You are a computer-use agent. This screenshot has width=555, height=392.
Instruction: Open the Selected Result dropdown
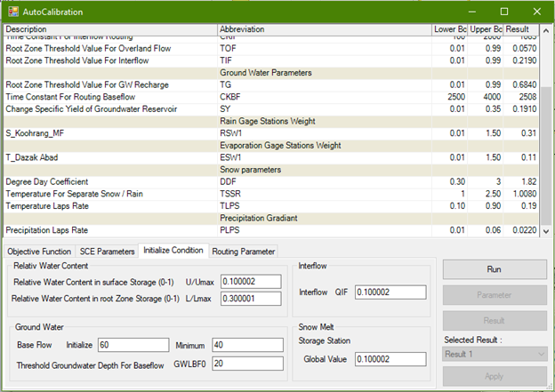point(494,354)
